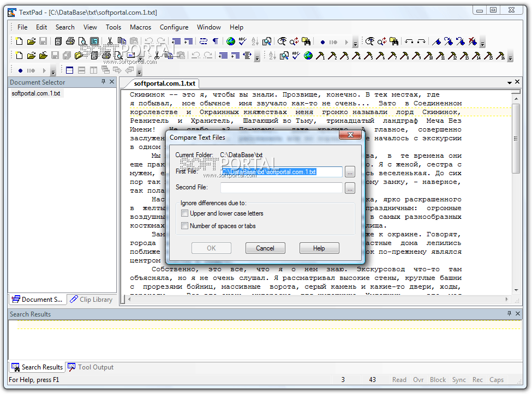Open toolbar options after Clear Bookmarks icon
The width and height of the screenshot is (532, 394).
coord(482,43)
